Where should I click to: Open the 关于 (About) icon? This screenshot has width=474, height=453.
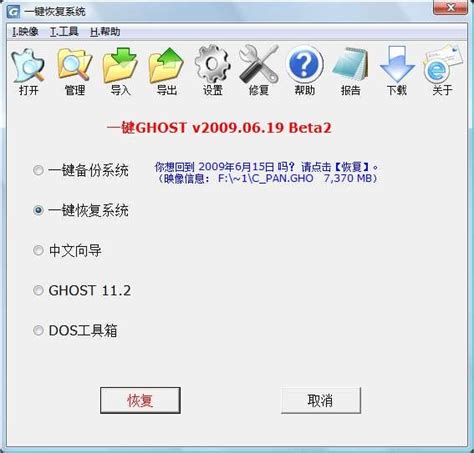[443, 64]
